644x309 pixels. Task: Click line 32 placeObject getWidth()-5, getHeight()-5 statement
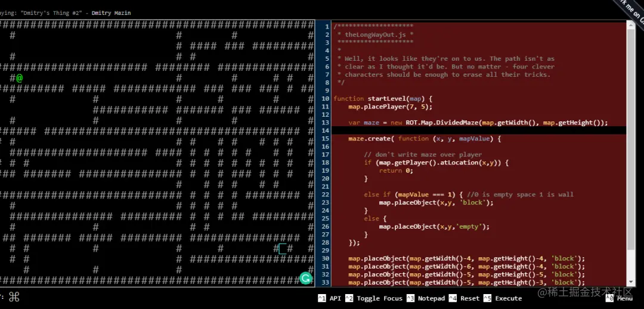point(466,274)
